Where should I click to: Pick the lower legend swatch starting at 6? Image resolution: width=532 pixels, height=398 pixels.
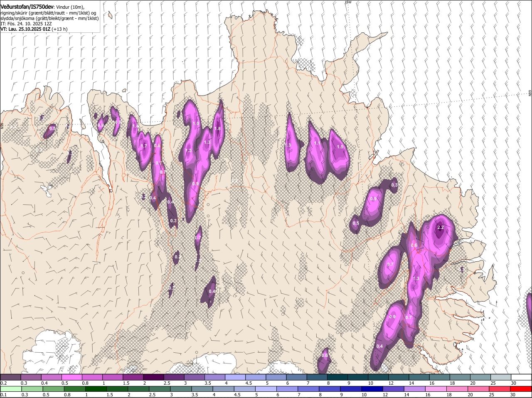coord(287,389)
